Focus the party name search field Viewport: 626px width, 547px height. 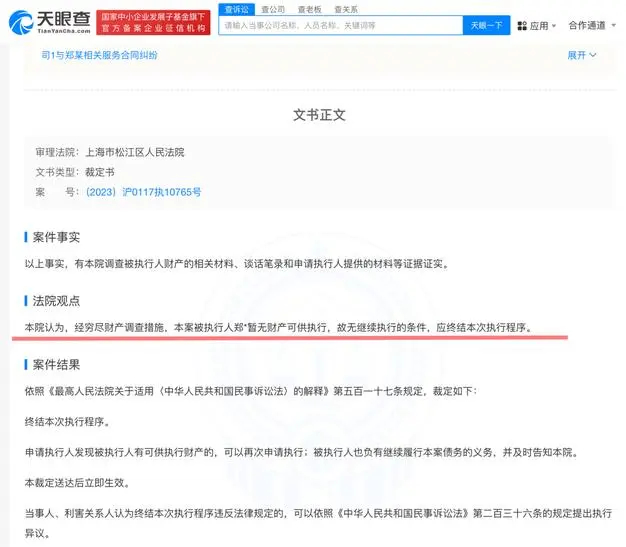pos(340,25)
